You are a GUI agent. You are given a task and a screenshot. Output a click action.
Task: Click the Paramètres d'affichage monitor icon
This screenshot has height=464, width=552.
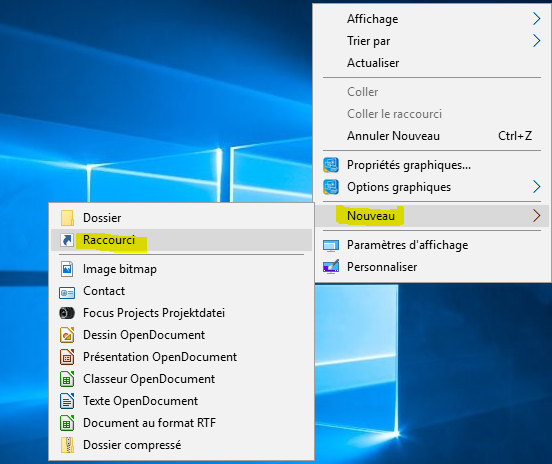pyautogui.click(x=331, y=245)
